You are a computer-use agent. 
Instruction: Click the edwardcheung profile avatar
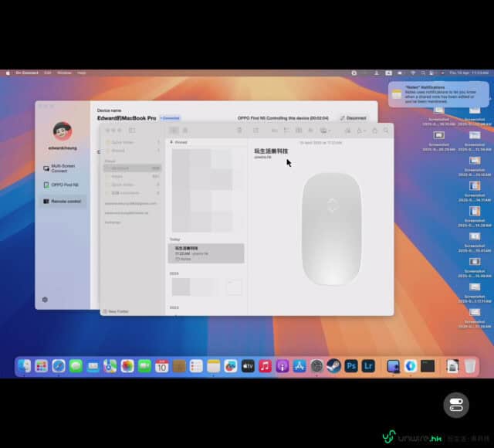[x=63, y=131]
